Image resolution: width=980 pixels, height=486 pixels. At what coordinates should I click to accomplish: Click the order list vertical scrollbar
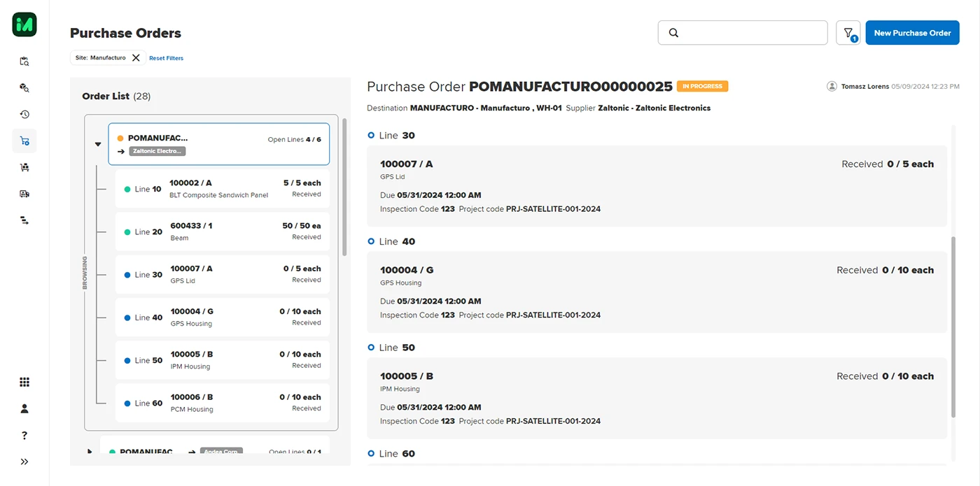tap(344, 187)
